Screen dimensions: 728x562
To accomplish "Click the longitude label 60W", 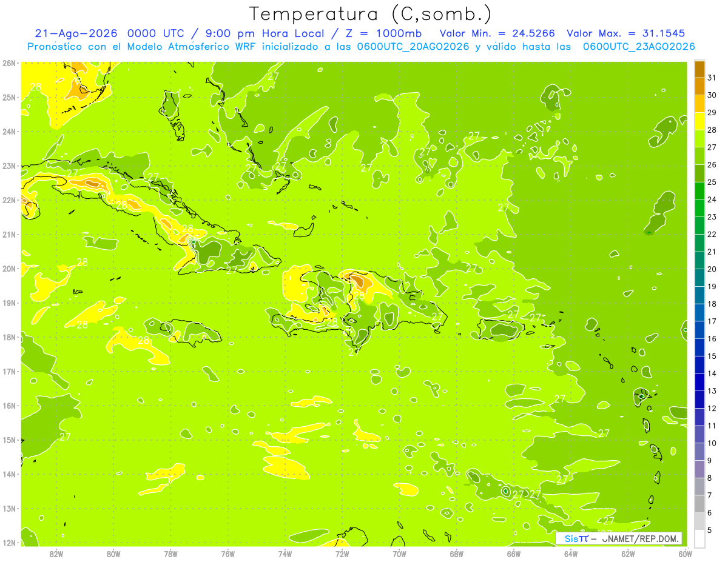I will click(685, 554).
